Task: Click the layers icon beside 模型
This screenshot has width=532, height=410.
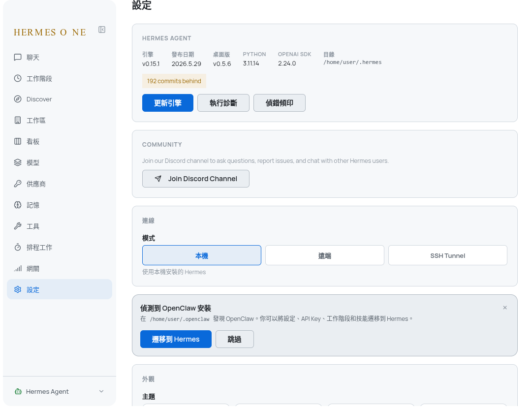Action: 18,162
